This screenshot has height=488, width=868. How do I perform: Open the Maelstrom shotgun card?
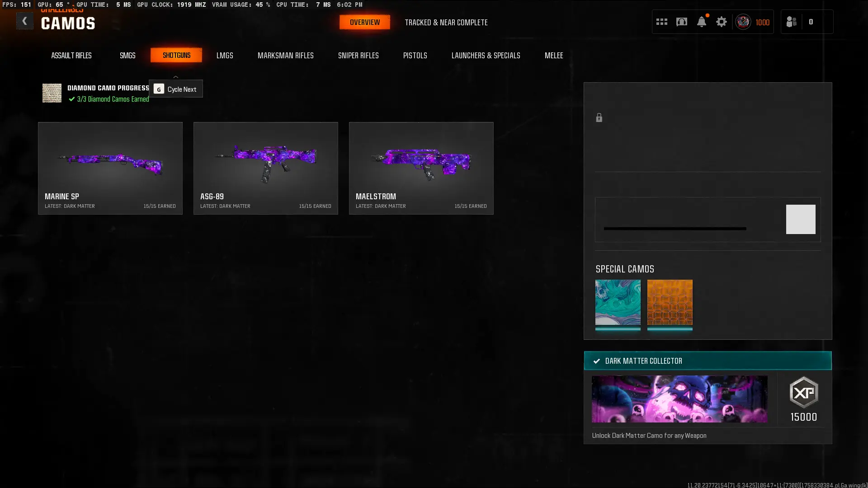421,168
